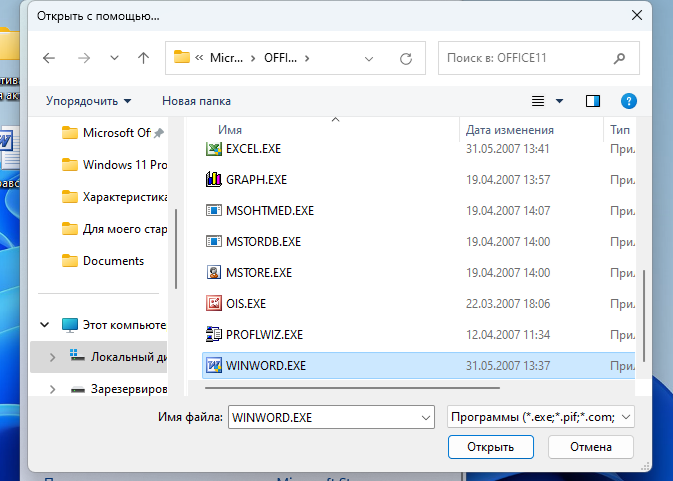This screenshot has width=673, height=481.
Task: Select the Для моего стар folder
Action: (115, 229)
